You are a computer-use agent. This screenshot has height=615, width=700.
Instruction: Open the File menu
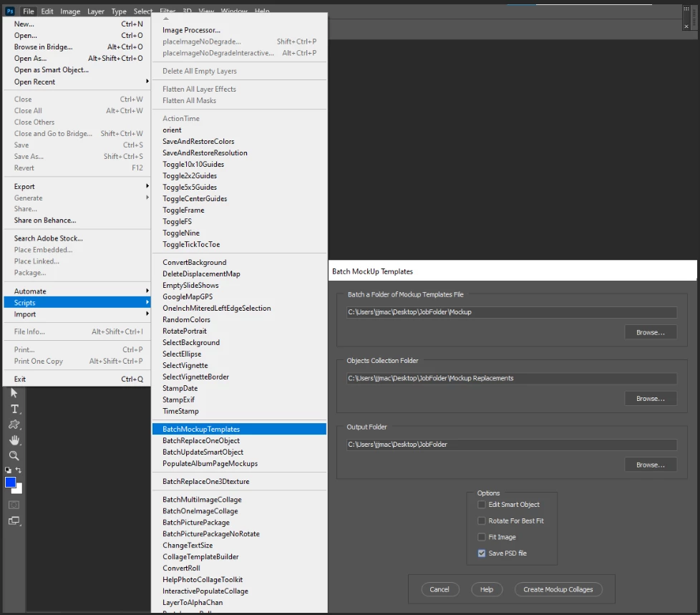click(29, 11)
